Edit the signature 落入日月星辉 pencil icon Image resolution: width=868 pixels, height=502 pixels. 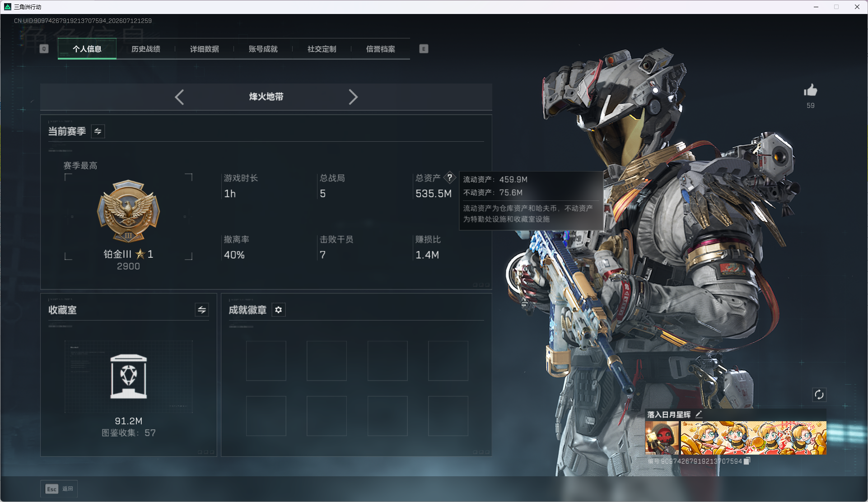point(699,414)
